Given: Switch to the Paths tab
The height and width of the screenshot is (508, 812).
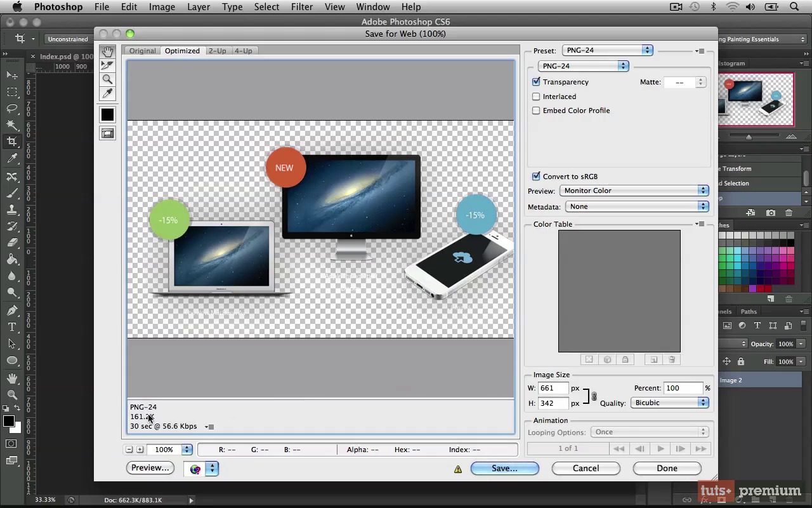Looking at the screenshot, I should [x=749, y=312].
